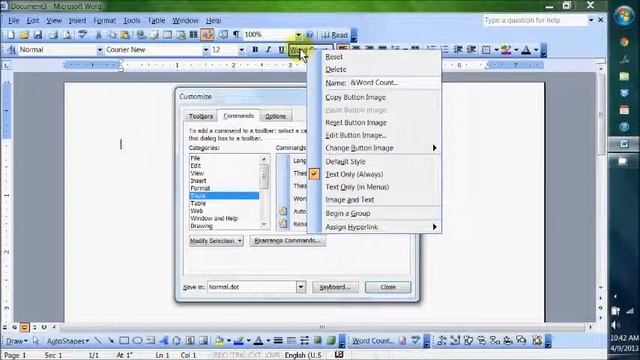Click the Italic button

(x=268, y=50)
